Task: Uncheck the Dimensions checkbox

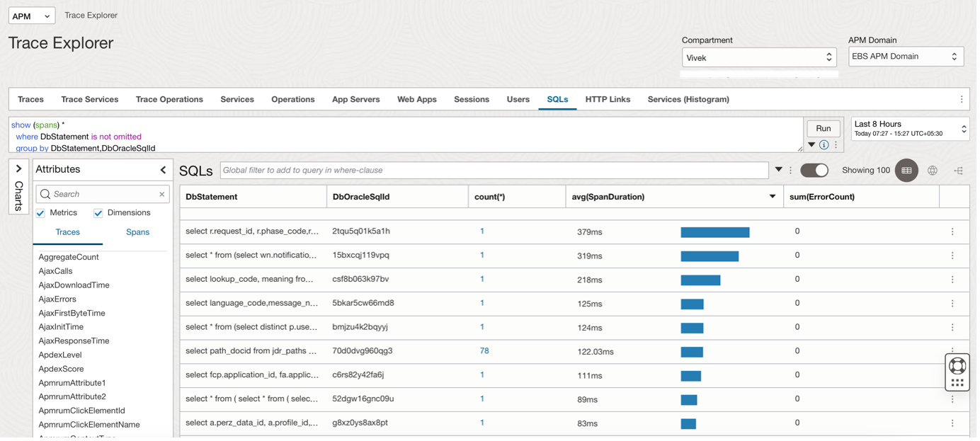Action: point(98,213)
